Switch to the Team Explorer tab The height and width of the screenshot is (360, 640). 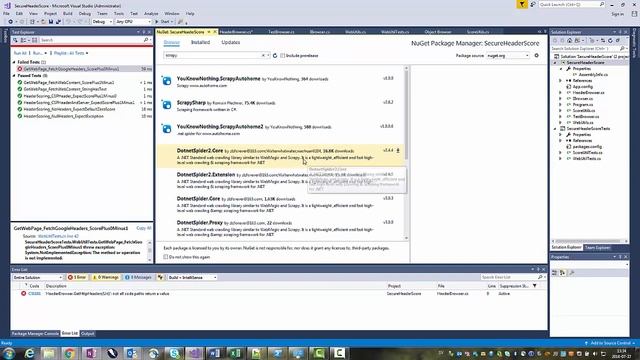pyautogui.click(x=597, y=248)
